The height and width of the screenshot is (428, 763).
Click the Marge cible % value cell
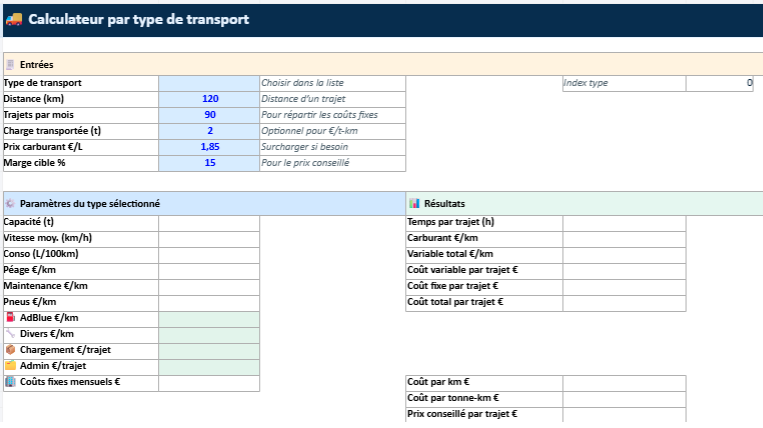[x=208, y=163]
